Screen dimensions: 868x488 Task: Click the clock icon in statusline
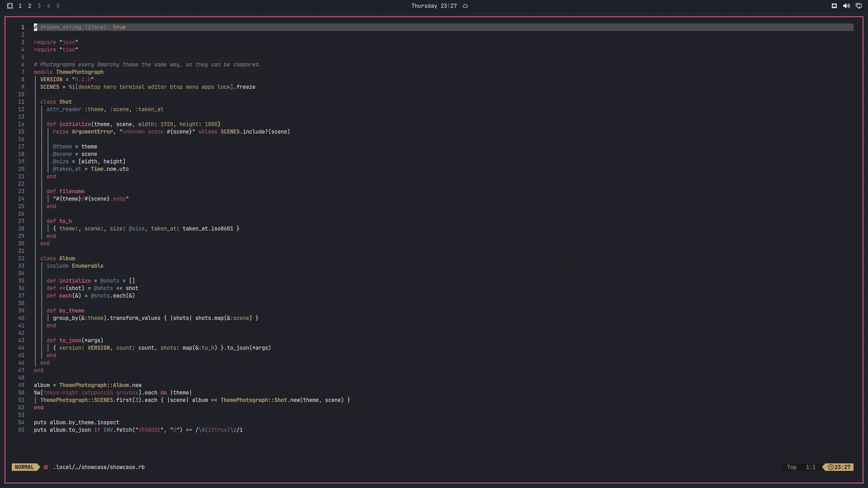tap(831, 467)
